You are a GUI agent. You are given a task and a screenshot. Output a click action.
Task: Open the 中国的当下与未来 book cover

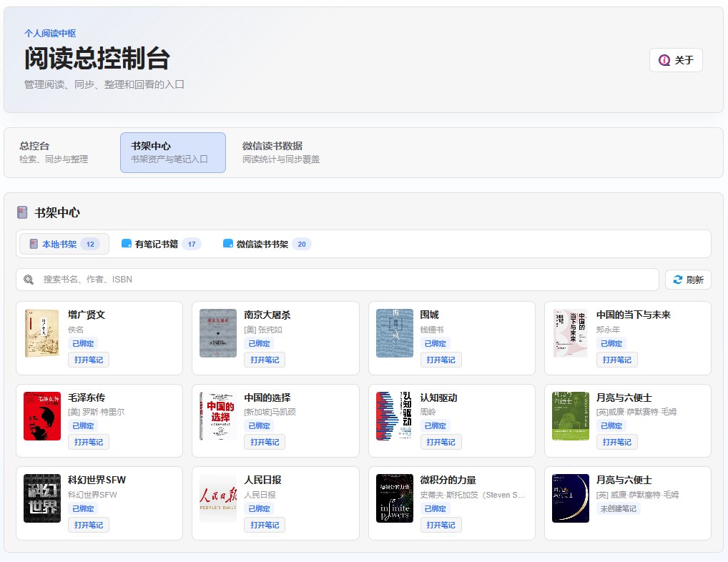point(571,332)
